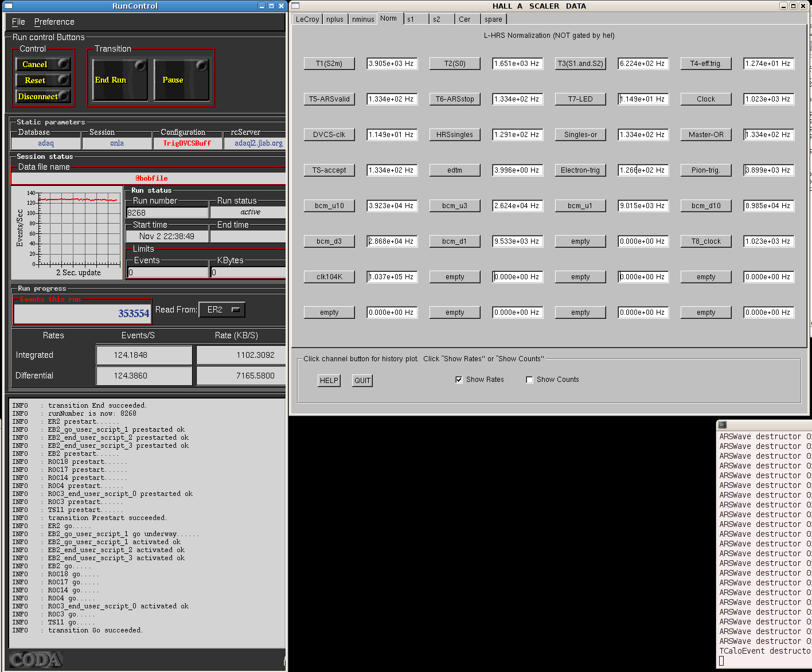Open the Preference menu in RunControl
Viewport: 812px width, 672px height.
point(54,22)
